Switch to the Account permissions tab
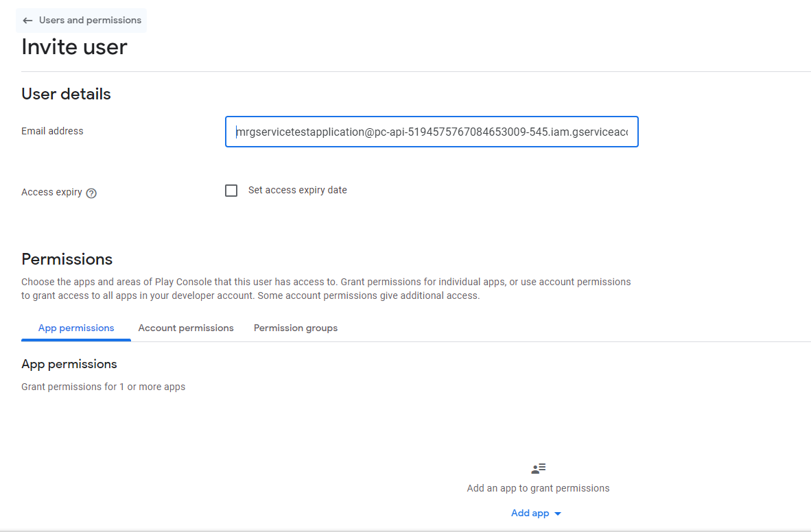The height and width of the screenshot is (532, 811). pos(185,328)
